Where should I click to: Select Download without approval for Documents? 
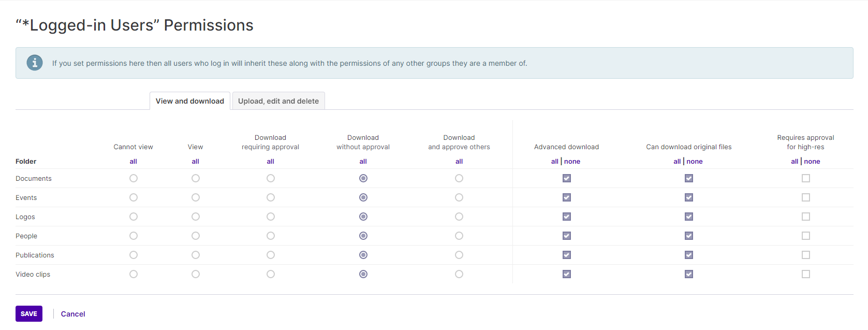coord(363,178)
